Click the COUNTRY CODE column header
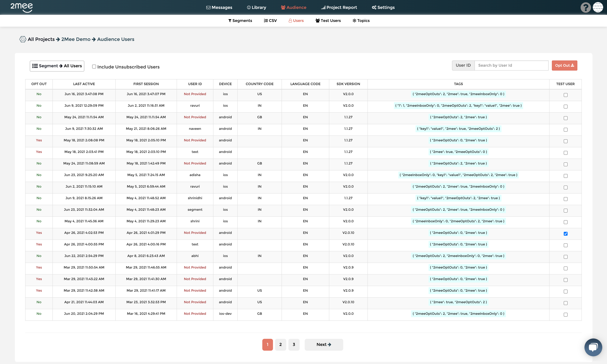The width and height of the screenshot is (607, 364). point(259,84)
